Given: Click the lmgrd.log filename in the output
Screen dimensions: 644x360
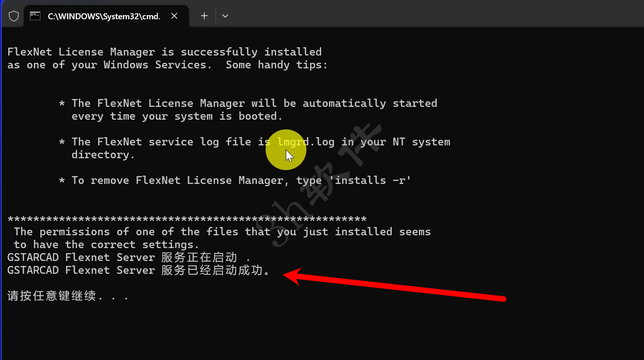Looking at the screenshot, I should (306, 142).
